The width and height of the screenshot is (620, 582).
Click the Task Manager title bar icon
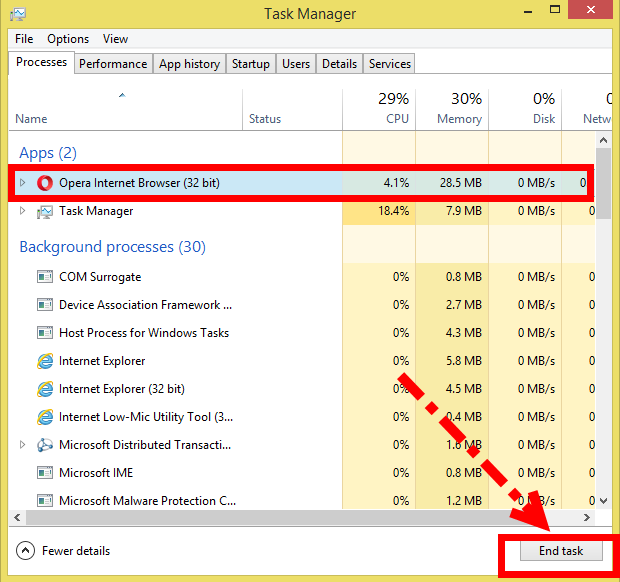pyautogui.click(x=18, y=14)
